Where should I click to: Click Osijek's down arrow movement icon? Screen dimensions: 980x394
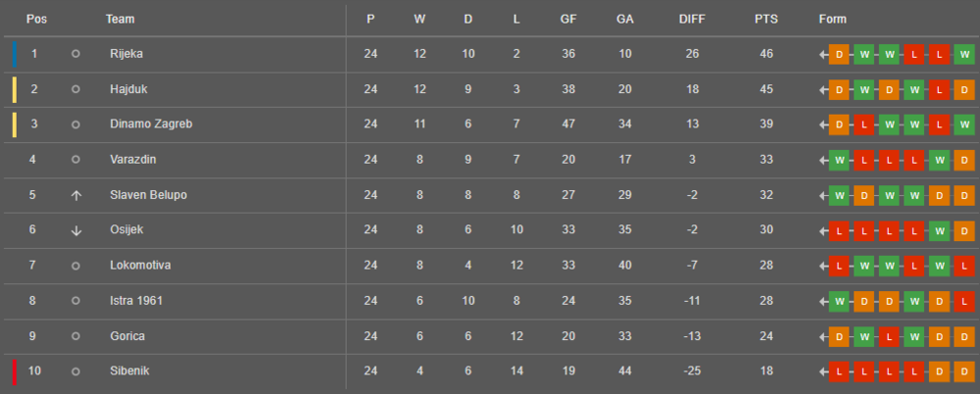pyautogui.click(x=76, y=230)
